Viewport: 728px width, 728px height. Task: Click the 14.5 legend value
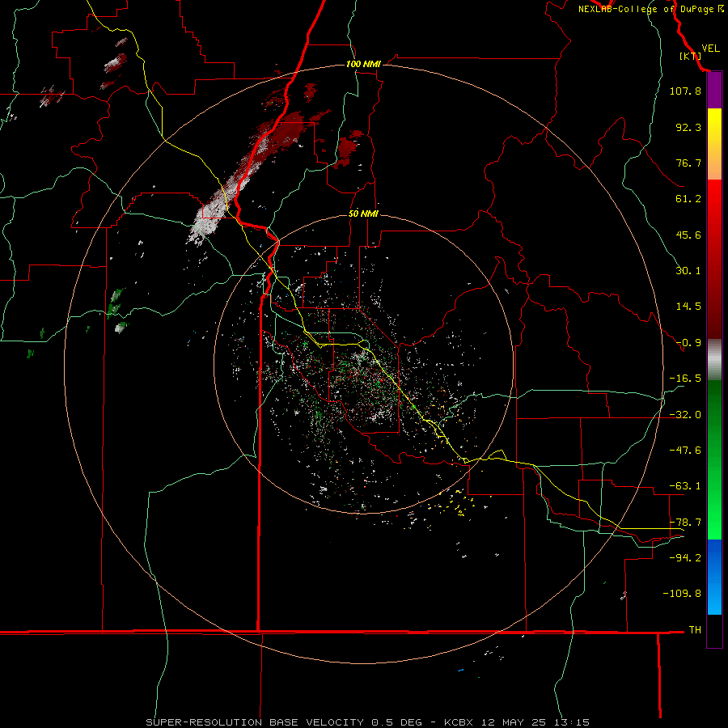pyautogui.click(x=688, y=307)
